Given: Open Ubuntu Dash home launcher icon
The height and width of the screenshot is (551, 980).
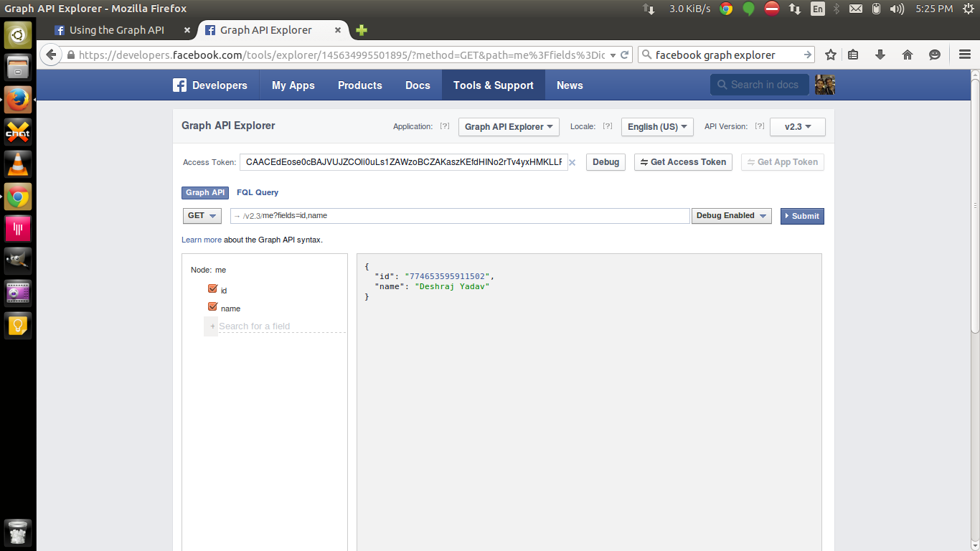Looking at the screenshot, I should tap(18, 34).
